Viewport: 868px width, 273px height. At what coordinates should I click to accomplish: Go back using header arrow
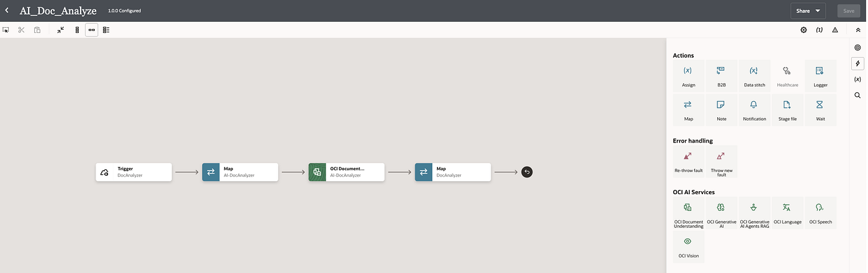tap(7, 11)
